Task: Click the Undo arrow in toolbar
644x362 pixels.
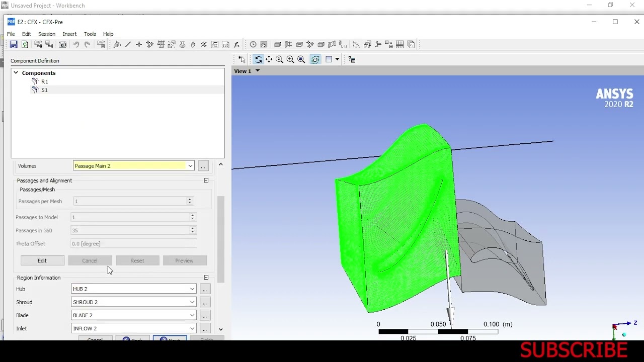Action: click(x=76, y=45)
